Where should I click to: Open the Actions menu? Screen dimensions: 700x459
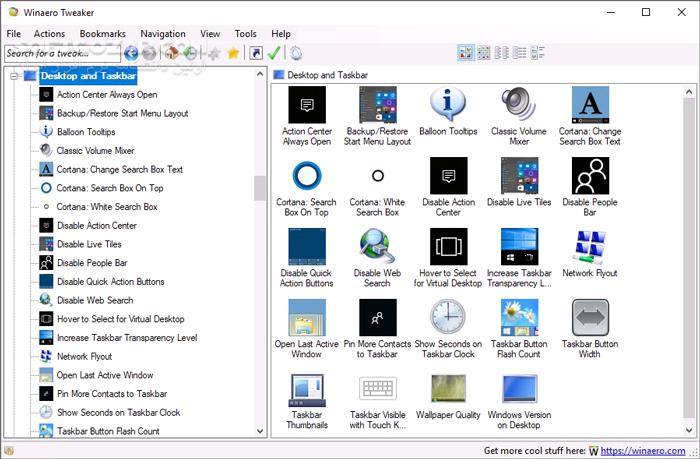(49, 33)
